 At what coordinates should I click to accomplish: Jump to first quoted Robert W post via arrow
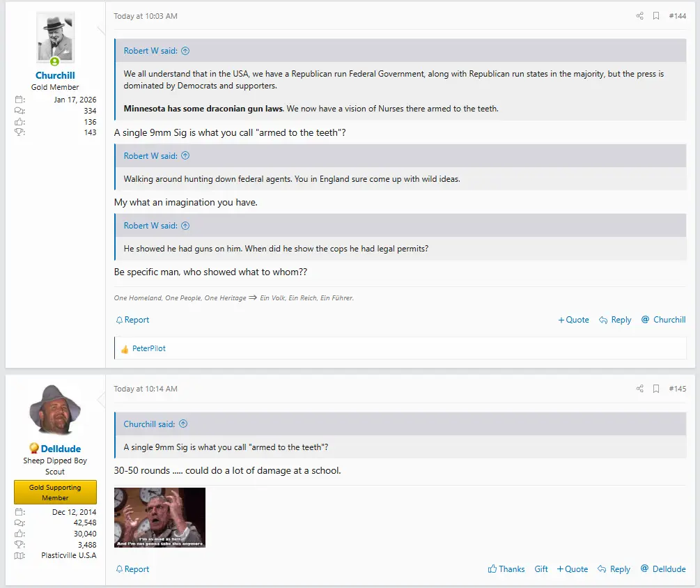coord(185,51)
